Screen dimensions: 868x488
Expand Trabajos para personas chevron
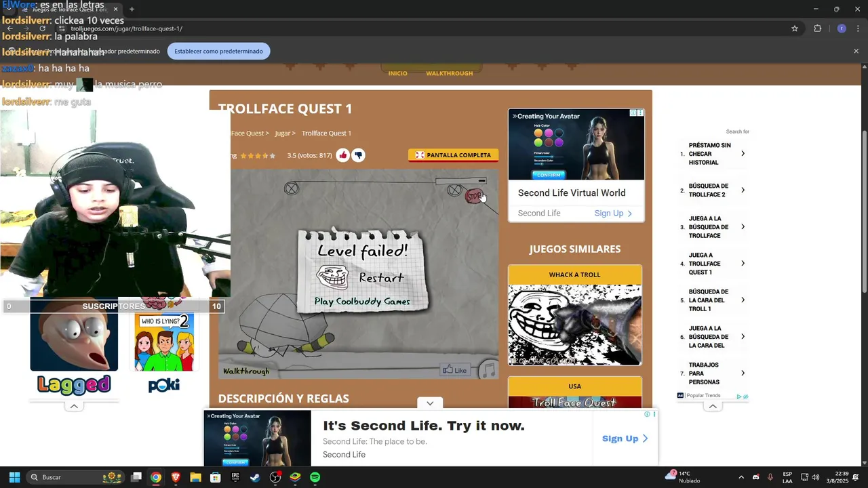pos(743,373)
